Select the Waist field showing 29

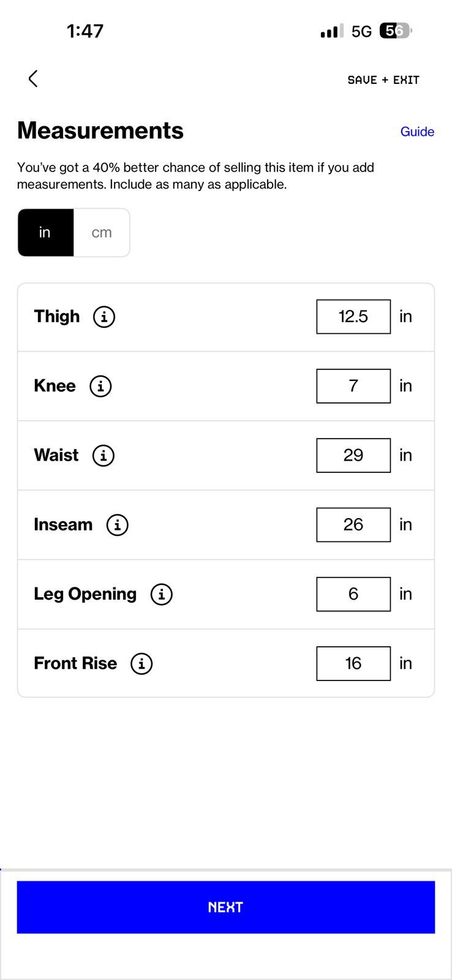353,455
